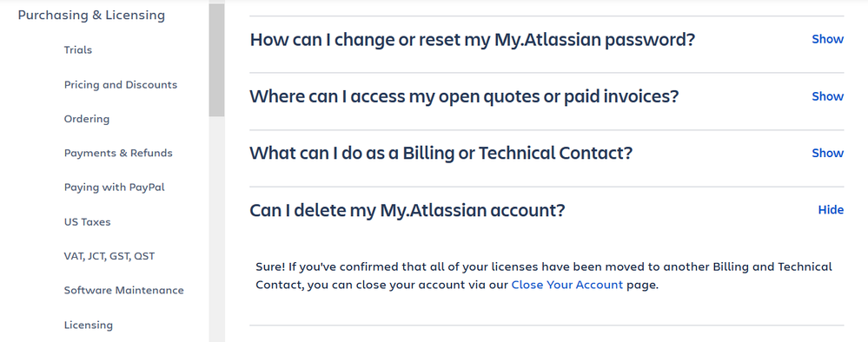Select Ordering in the sidebar
The width and height of the screenshot is (868, 342).
click(87, 119)
